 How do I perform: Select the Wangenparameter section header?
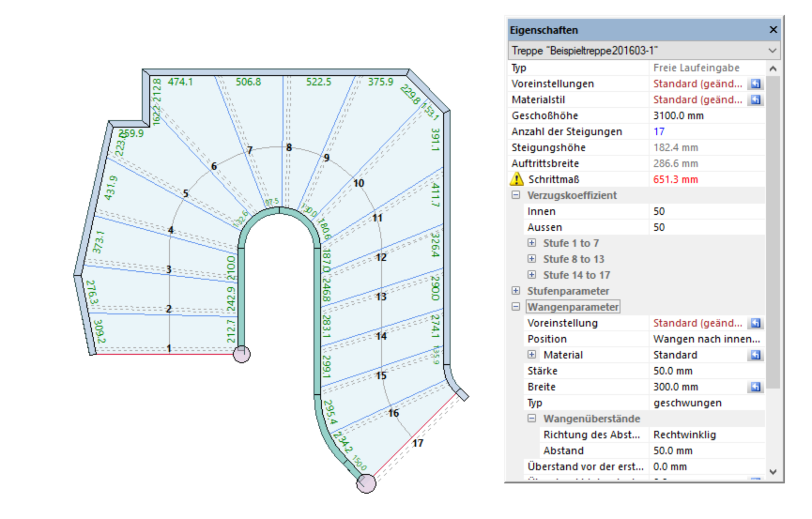[573, 307]
